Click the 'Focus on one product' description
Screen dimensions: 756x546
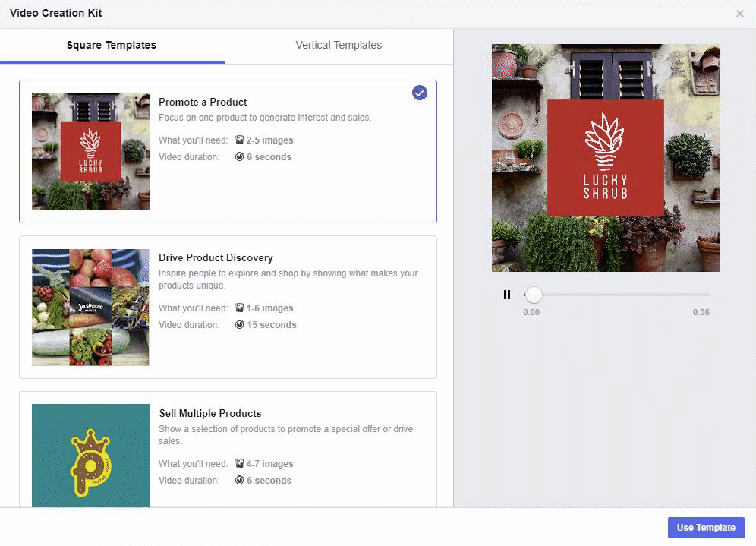click(265, 118)
